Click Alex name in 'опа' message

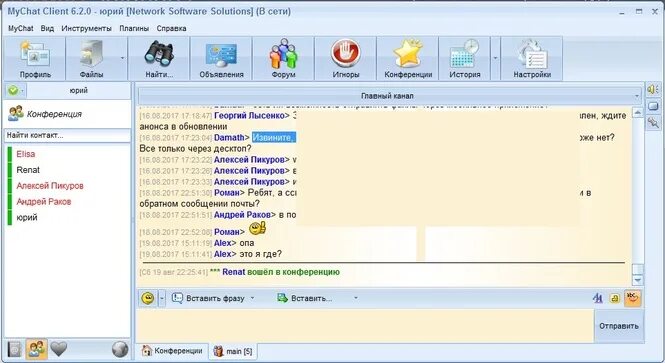pyautogui.click(x=223, y=243)
